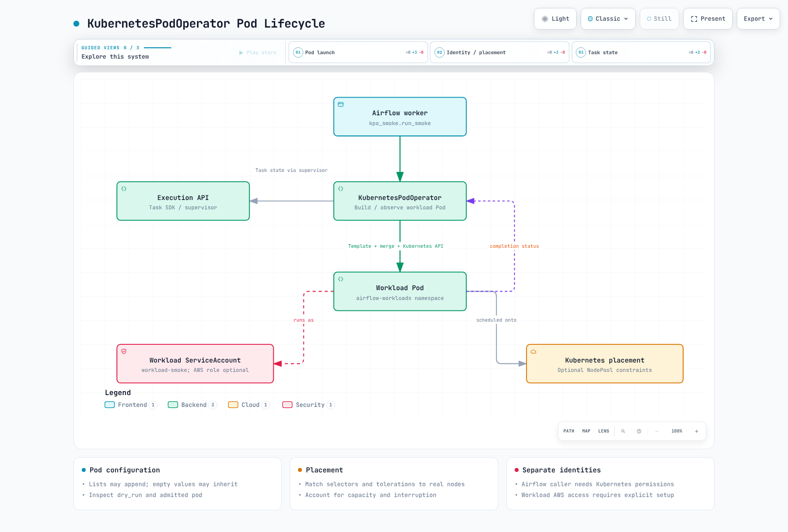Click the step 01 circle badge
The width and height of the screenshot is (788, 532).
(x=298, y=52)
